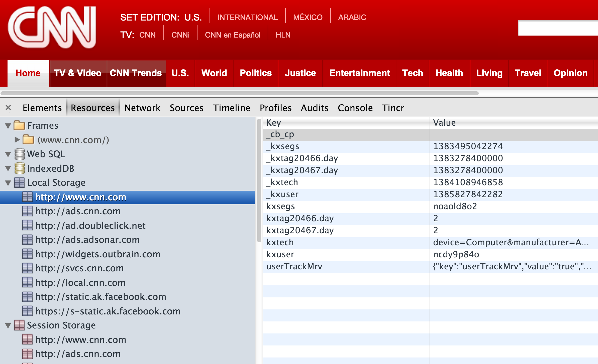Click the Local Storage table icon
The image size is (598, 364).
[19, 183]
